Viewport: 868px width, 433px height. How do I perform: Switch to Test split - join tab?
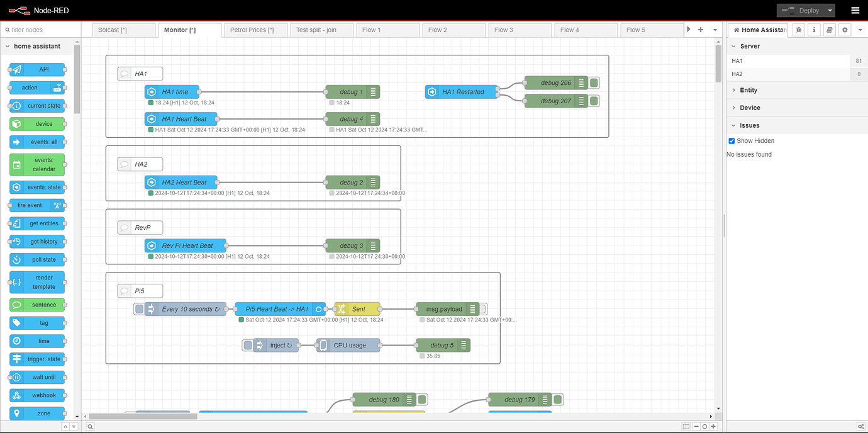321,30
